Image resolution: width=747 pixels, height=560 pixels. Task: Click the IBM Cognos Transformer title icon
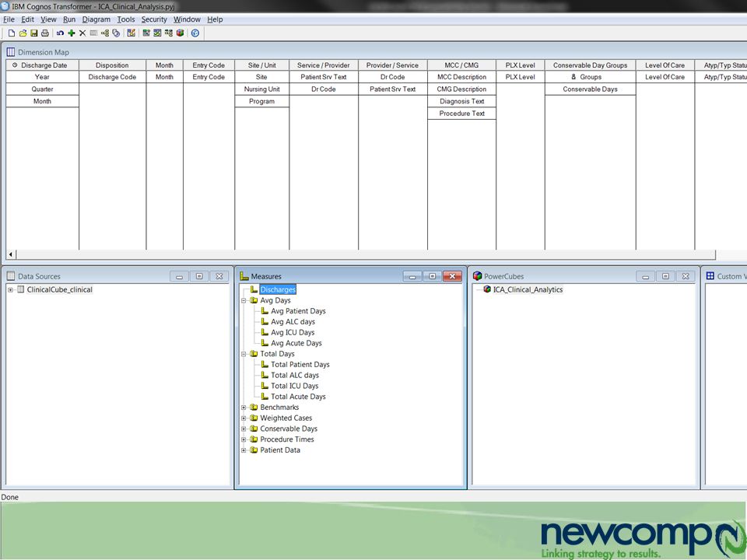[5, 6]
